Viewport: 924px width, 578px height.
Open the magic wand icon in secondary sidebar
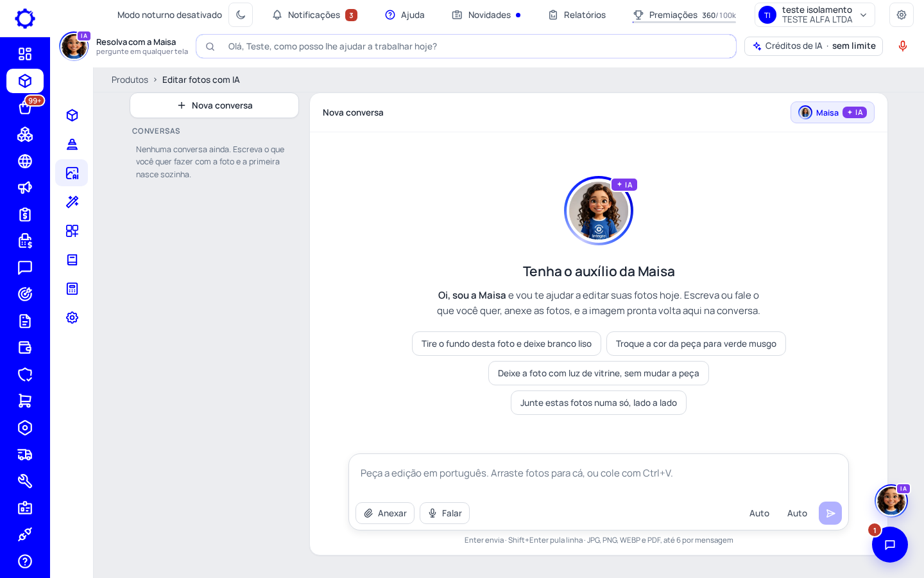pyautogui.click(x=72, y=202)
